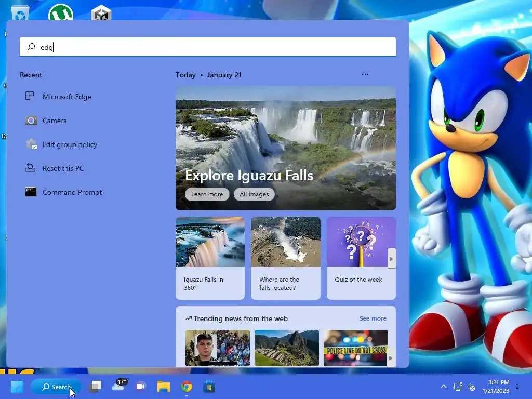Open the weather widget showing 17°
This screenshot has height=399, width=532.
coord(119,385)
